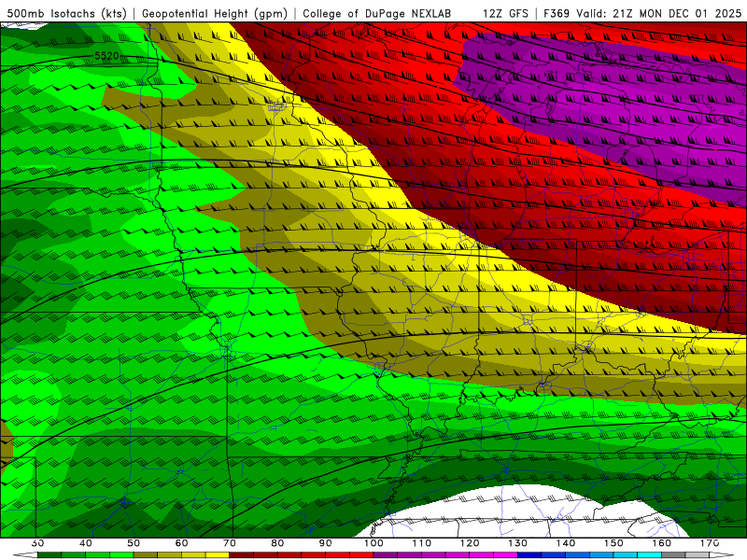This screenshot has width=747, height=560.
Task: Select the dark blue swatch right after 130
Action: [x=529, y=554]
